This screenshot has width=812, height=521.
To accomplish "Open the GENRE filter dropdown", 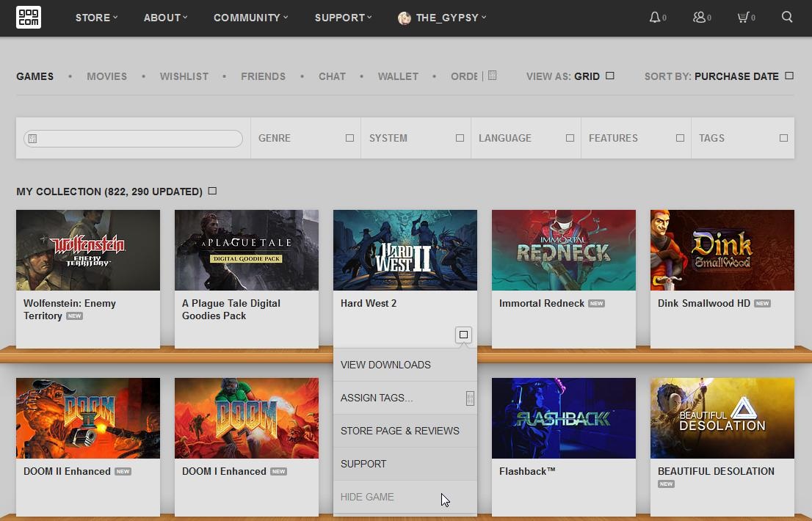I will point(306,138).
